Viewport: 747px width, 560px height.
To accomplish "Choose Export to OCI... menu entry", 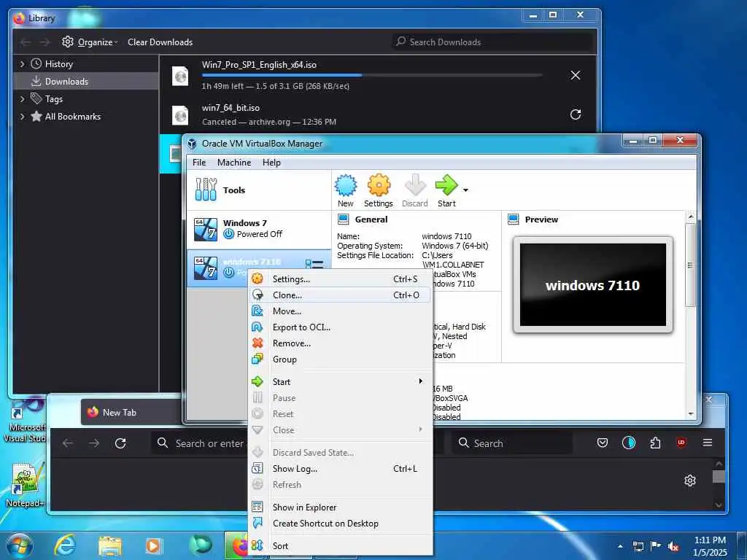I will pyautogui.click(x=340, y=327).
